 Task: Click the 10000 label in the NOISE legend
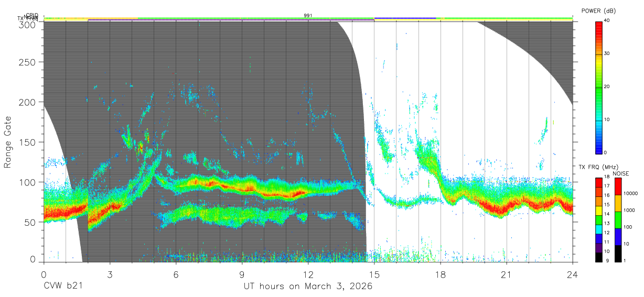[631, 194]
